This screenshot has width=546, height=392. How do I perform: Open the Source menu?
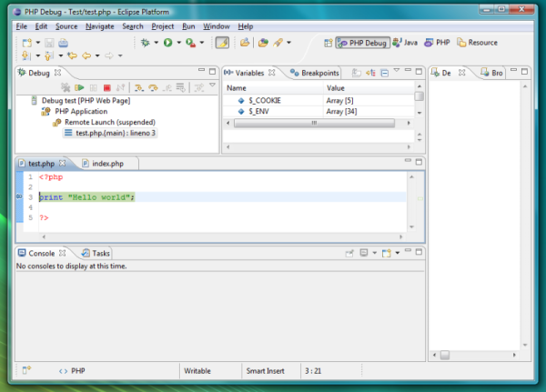[x=66, y=26]
